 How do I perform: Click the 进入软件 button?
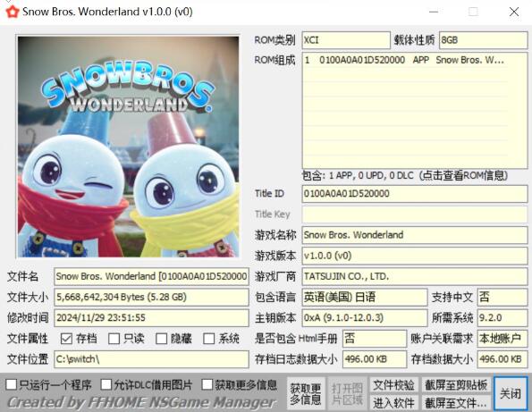394,403
